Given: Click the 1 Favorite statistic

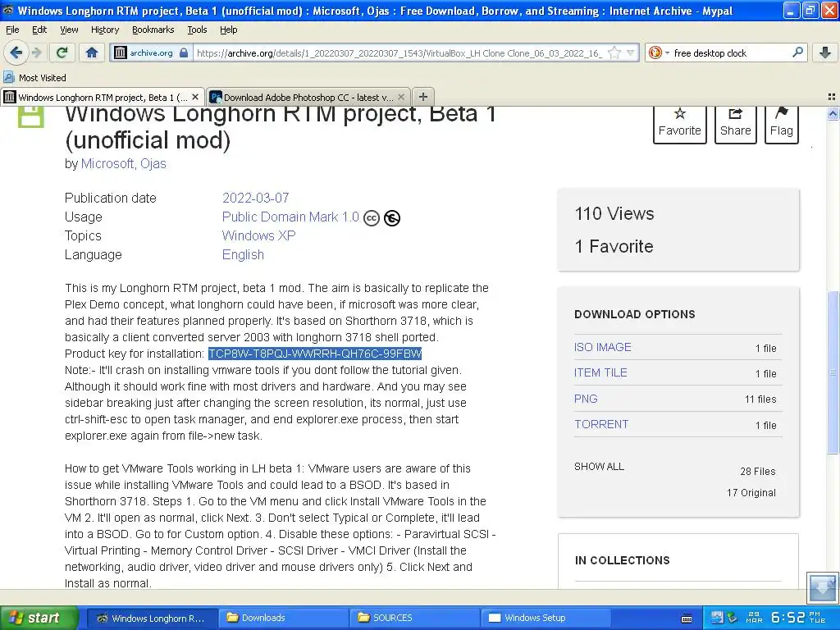Looking at the screenshot, I should click(x=614, y=246).
